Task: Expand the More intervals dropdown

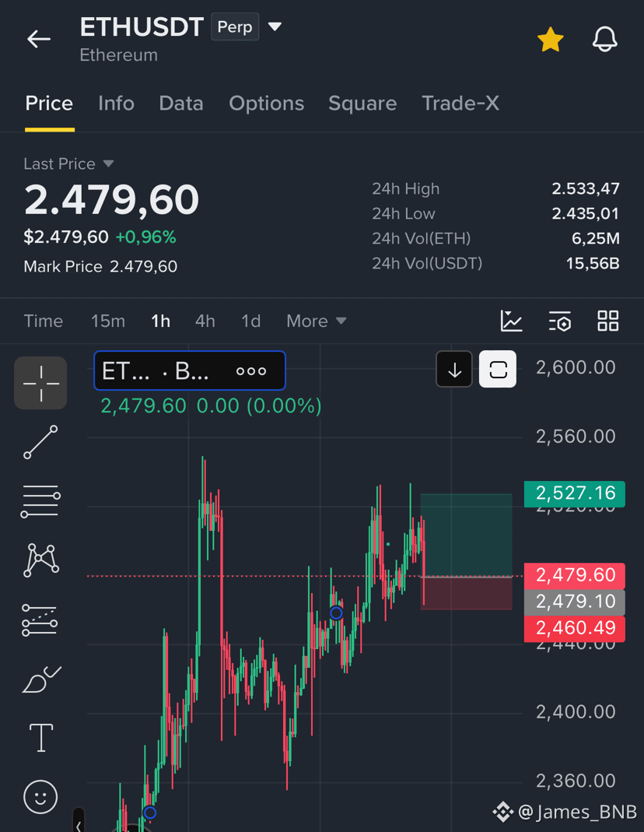Action: pos(317,321)
